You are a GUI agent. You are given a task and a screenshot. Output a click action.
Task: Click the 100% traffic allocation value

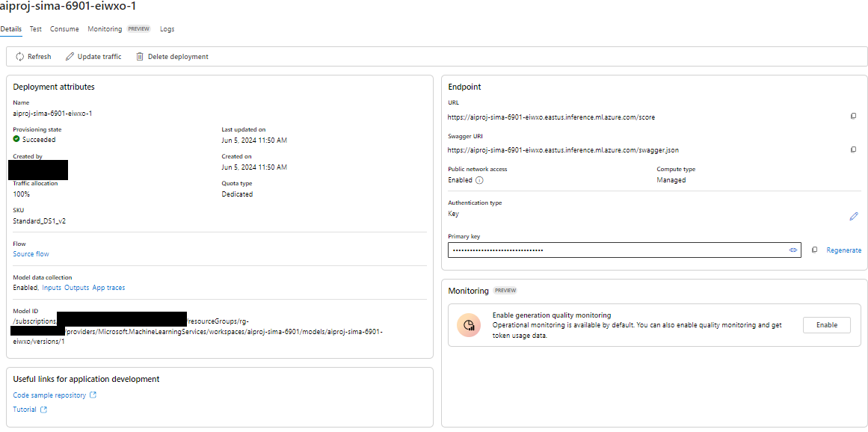pos(22,194)
